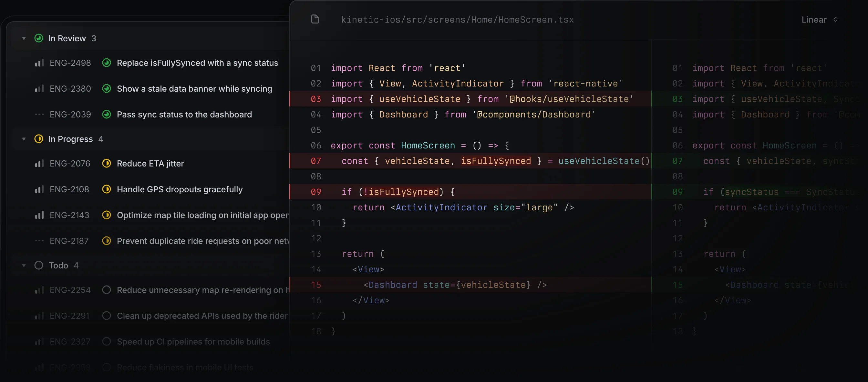
Task: Change status icon of ENG-2108
Action: pyautogui.click(x=107, y=189)
